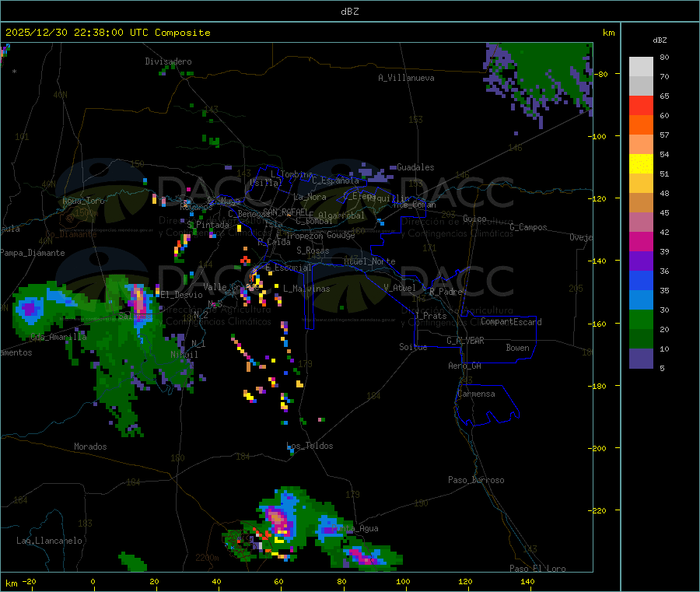Click the Soitue map label
This screenshot has height=592, width=700.
coord(413,347)
